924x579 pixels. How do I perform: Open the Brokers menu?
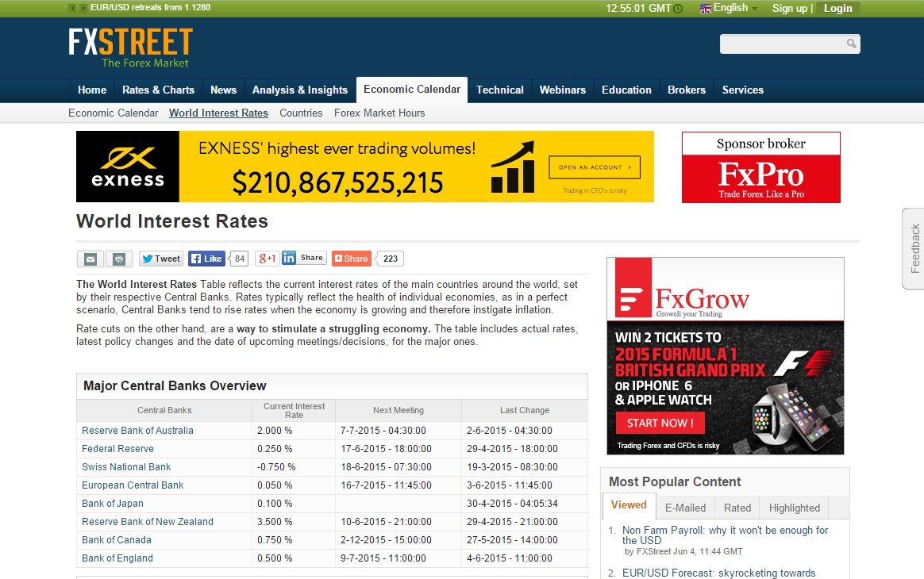click(687, 90)
